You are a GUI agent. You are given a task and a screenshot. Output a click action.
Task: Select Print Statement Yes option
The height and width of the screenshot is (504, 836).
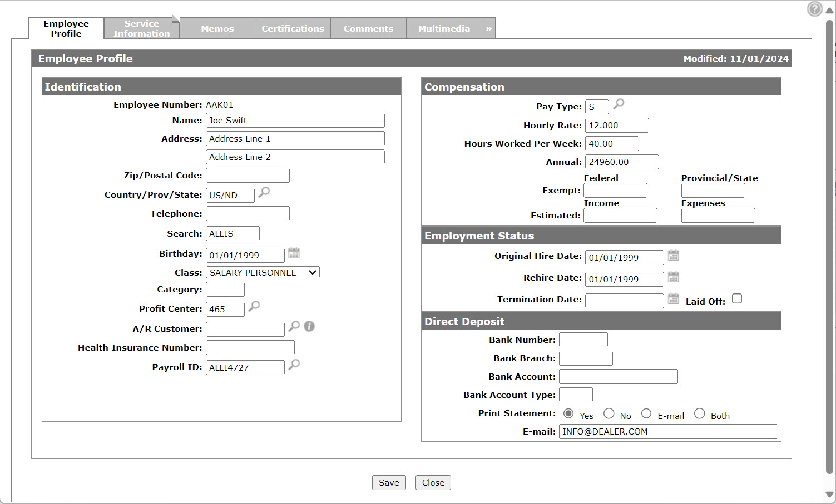[x=568, y=413]
